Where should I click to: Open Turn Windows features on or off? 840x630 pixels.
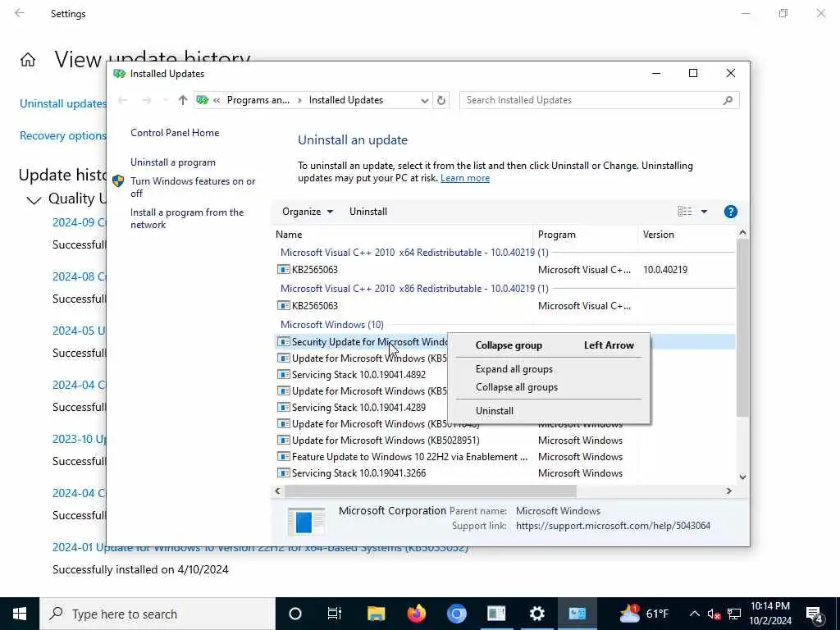tap(193, 187)
